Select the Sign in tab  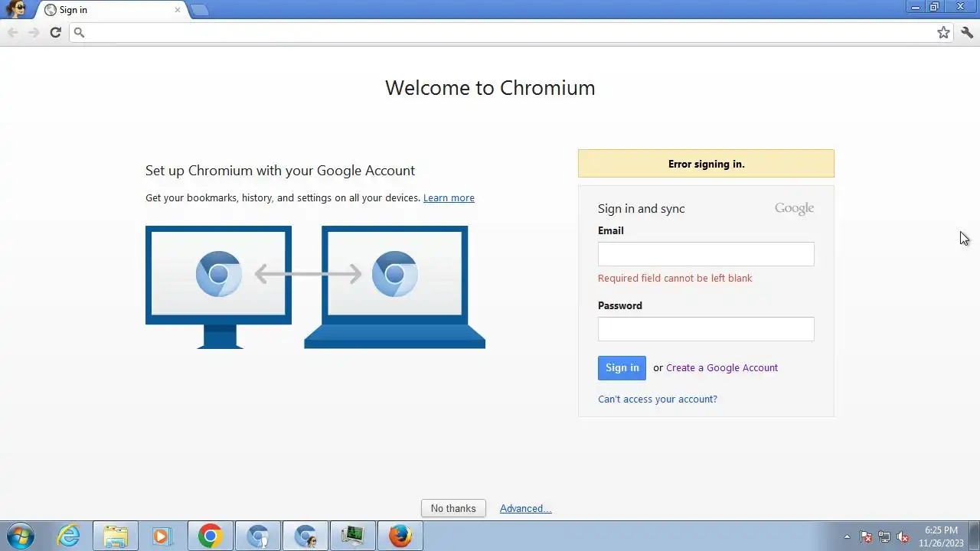tap(111, 10)
